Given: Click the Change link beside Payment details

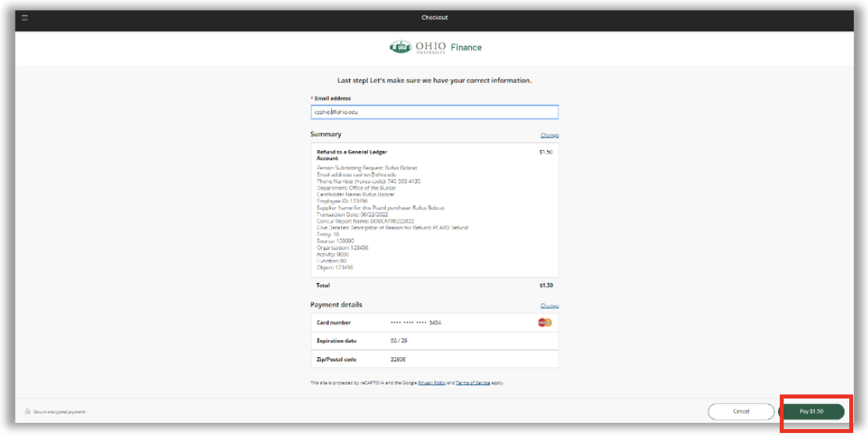Looking at the screenshot, I should coord(549,306).
